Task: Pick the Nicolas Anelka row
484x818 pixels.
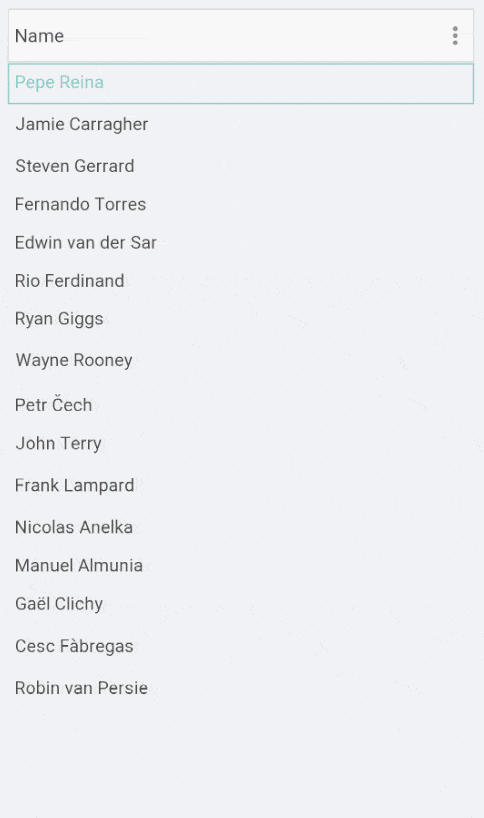Action: coord(241,527)
